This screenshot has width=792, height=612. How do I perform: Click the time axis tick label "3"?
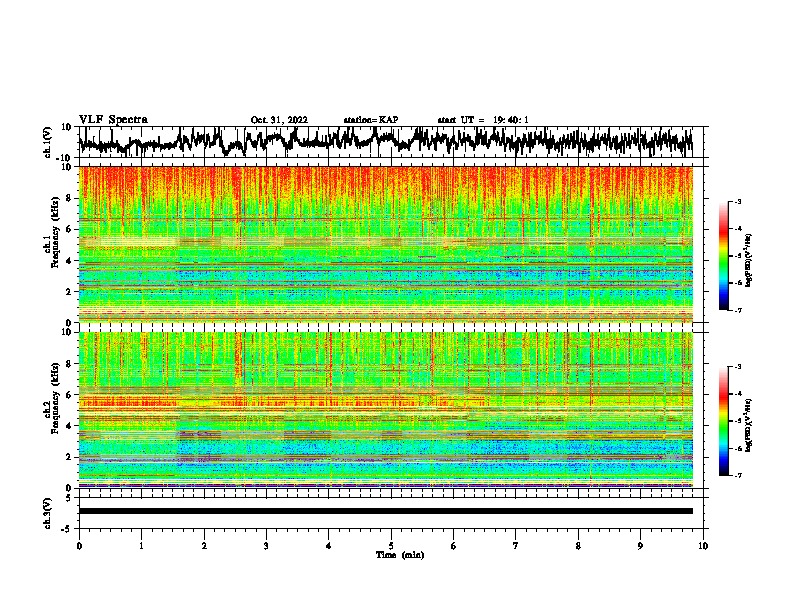pos(266,546)
